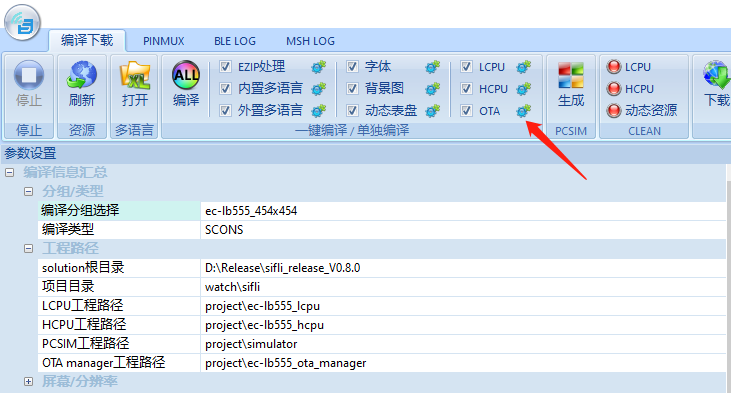731x393 pixels.
Task: Click gear icon next to 动态表盘
Action: click(x=433, y=110)
